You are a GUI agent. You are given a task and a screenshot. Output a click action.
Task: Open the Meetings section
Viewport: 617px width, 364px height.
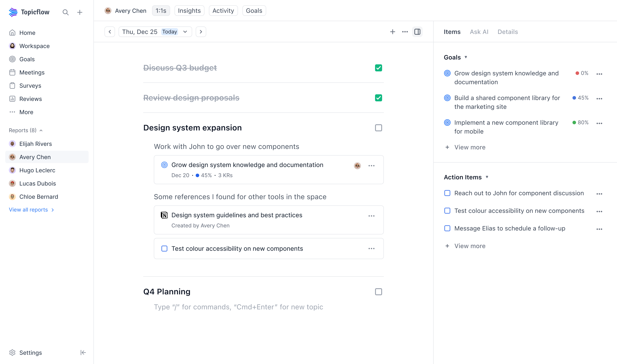click(x=32, y=72)
